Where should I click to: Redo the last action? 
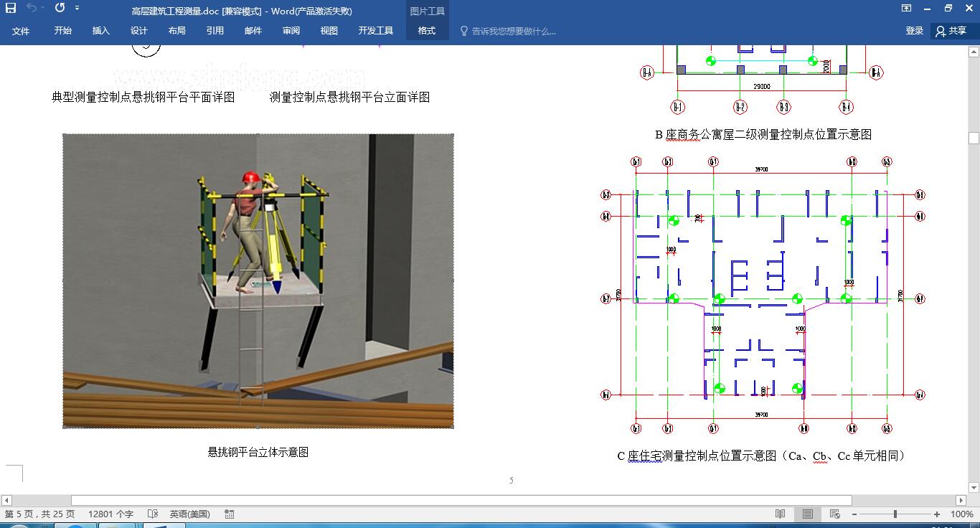coord(60,9)
